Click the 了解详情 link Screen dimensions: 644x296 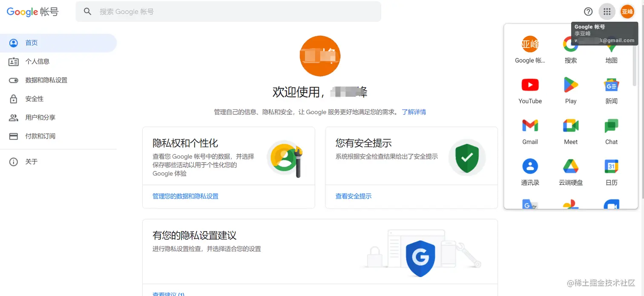click(x=414, y=112)
